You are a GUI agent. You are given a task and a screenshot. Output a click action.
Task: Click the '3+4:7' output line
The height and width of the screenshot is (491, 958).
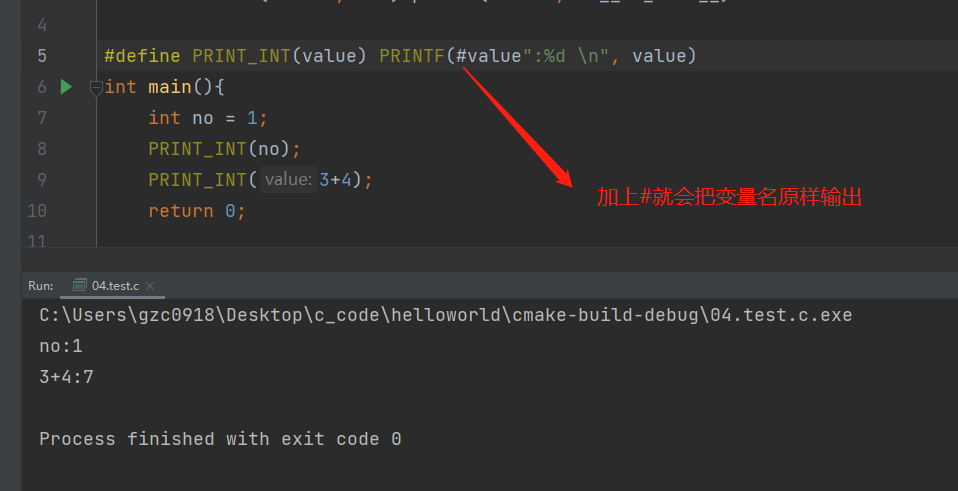[x=66, y=377]
